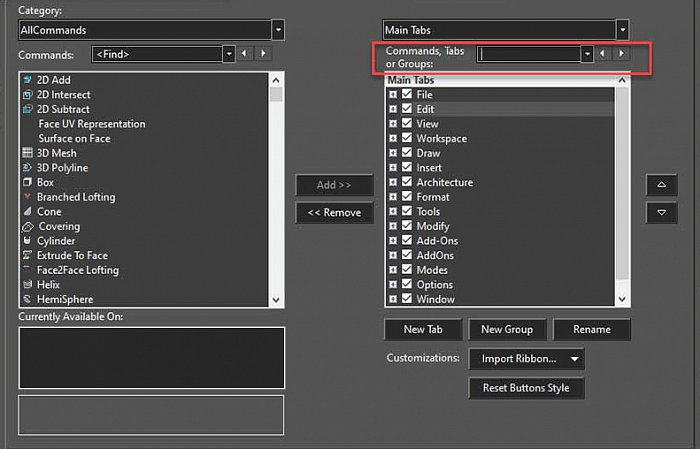Open the Main Tabs dropdown
This screenshot has height=449, width=700.
tap(622, 31)
